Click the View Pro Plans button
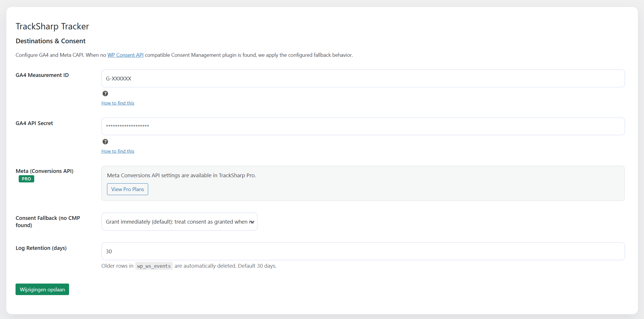 point(127,189)
